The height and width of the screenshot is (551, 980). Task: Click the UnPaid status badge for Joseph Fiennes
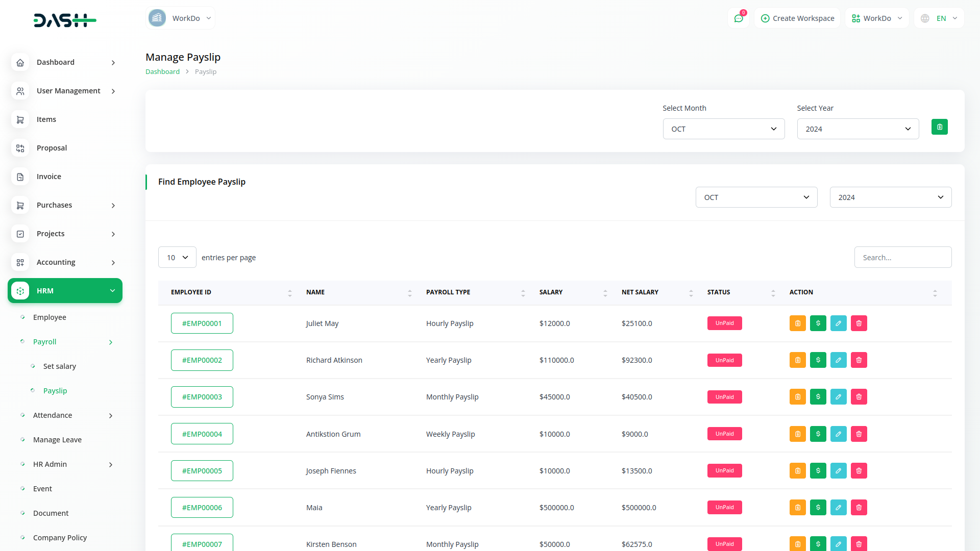[x=724, y=470]
